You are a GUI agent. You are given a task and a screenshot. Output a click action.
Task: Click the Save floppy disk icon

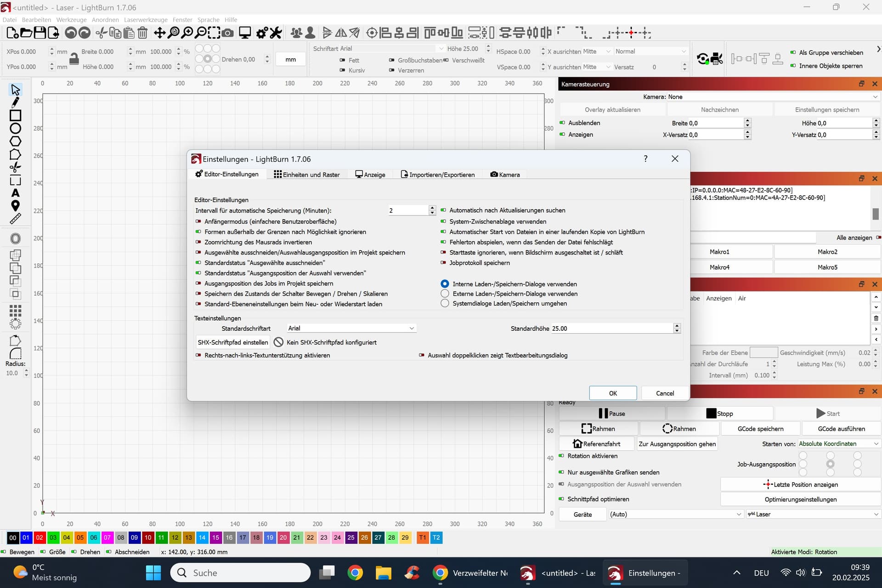coord(40,33)
